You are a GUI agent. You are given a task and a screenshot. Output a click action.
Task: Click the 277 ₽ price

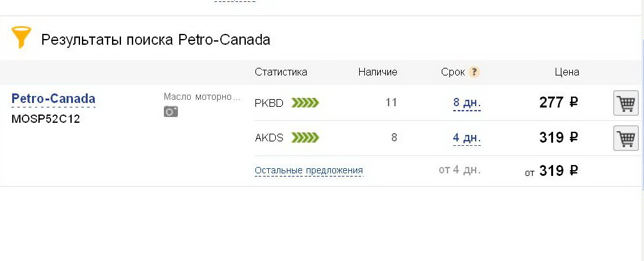click(x=559, y=102)
